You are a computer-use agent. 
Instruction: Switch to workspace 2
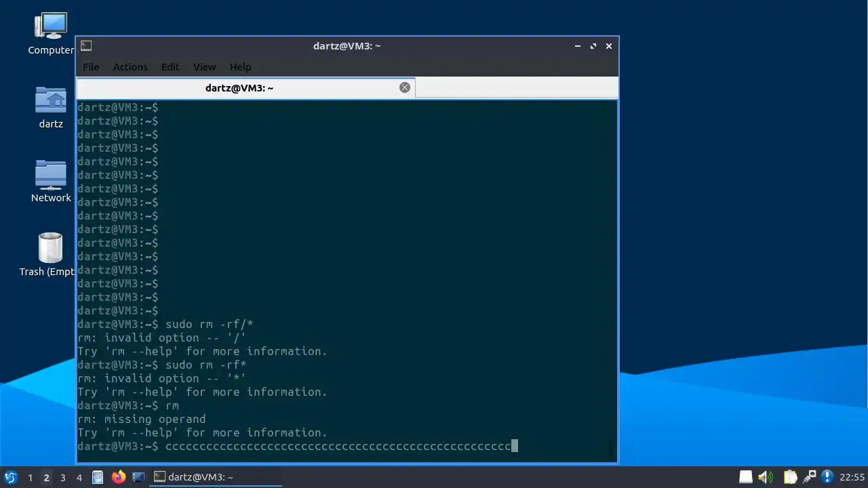(46, 477)
